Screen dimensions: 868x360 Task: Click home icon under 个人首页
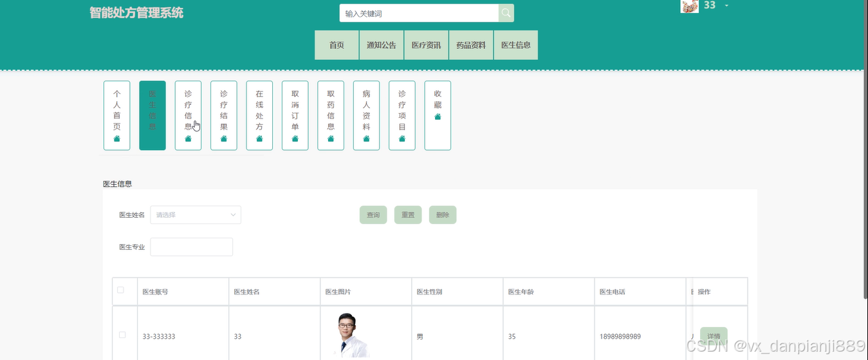coord(117,138)
